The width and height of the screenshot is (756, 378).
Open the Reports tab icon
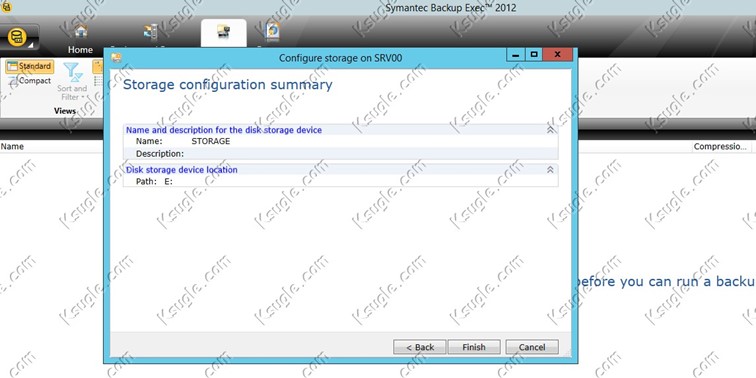tap(273, 32)
